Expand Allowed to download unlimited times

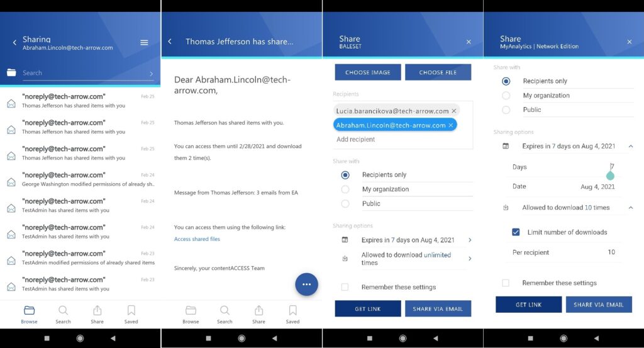point(469,259)
